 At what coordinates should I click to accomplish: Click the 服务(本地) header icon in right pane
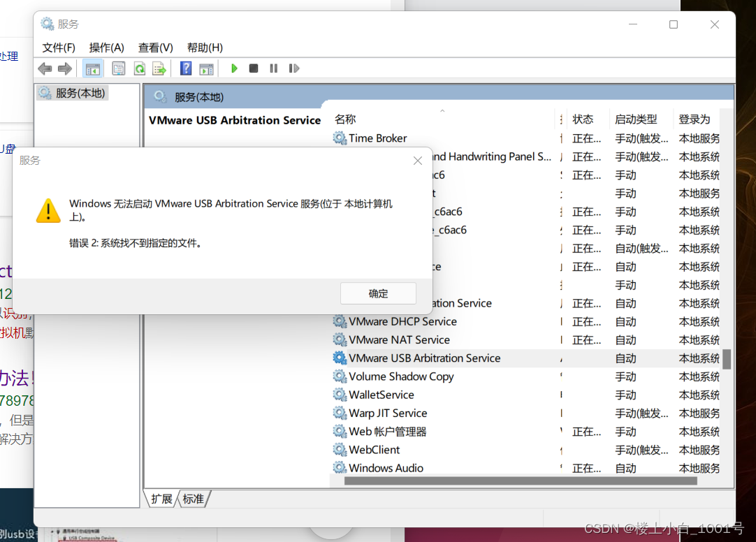(x=160, y=96)
